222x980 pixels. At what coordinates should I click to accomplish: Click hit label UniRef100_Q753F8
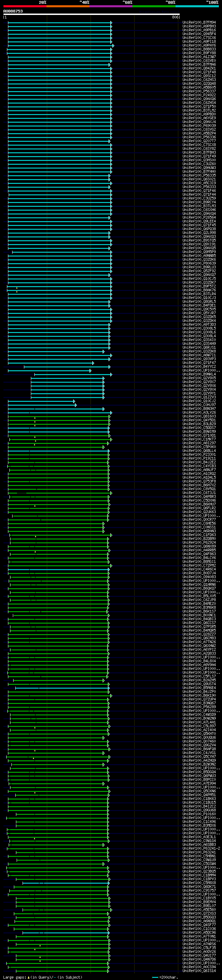coord(199,481)
